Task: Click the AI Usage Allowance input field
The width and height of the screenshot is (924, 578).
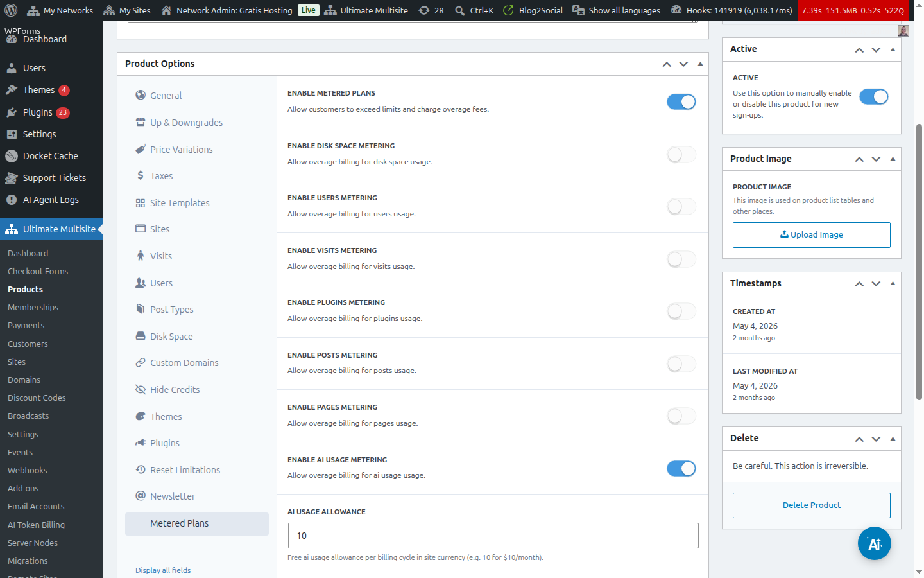Action: point(493,536)
